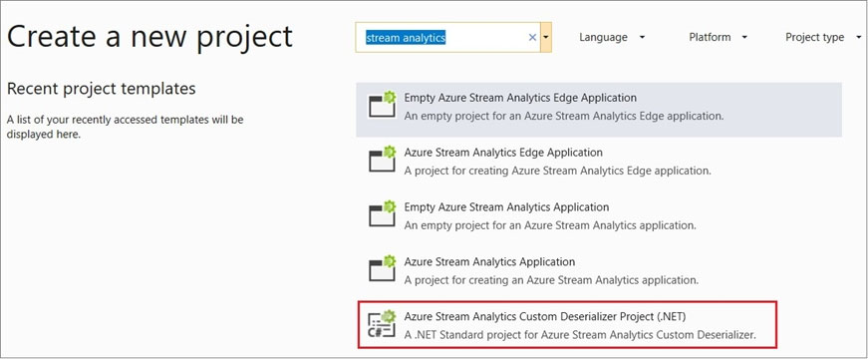Click the .NET Standard project description text
The image size is (868, 359).
pos(580,335)
